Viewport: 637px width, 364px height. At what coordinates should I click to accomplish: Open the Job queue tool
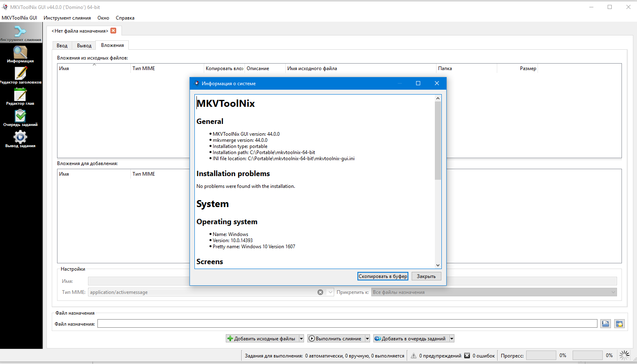click(20, 117)
